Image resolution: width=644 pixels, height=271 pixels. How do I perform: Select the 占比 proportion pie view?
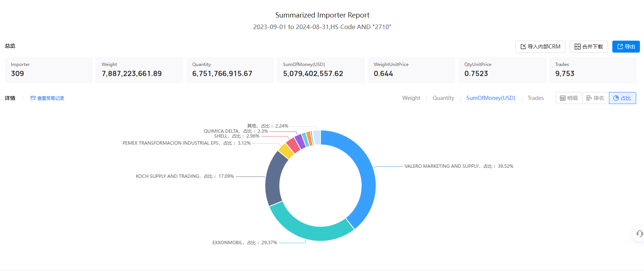tap(622, 98)
